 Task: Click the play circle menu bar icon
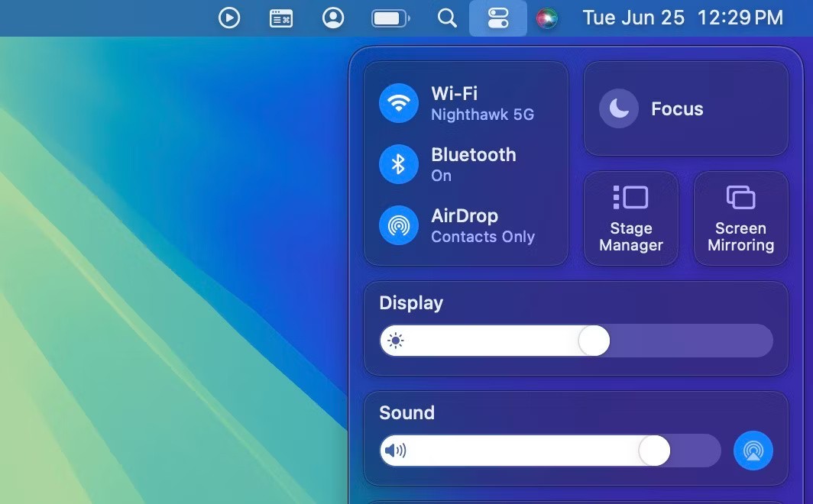229,18
